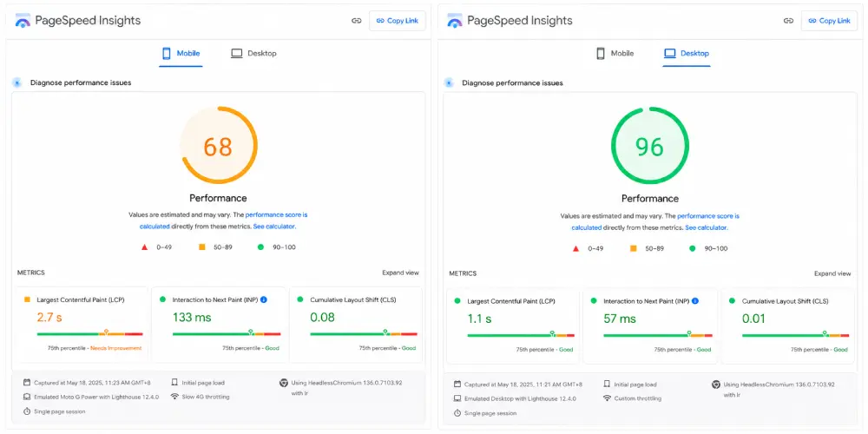Switch to Mobile tab in left panel
This screenshot has height=434, width=868.
(181, 54)
